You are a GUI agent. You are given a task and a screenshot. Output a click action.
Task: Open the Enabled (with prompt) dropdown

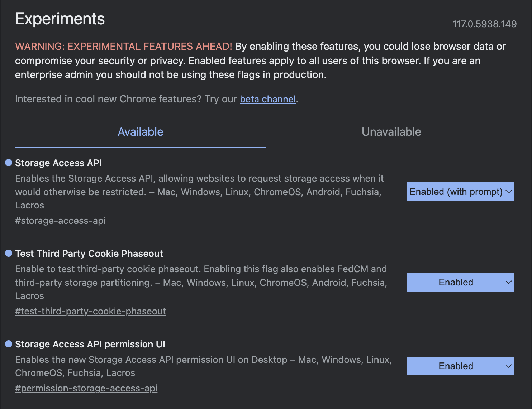coord(460,192)
